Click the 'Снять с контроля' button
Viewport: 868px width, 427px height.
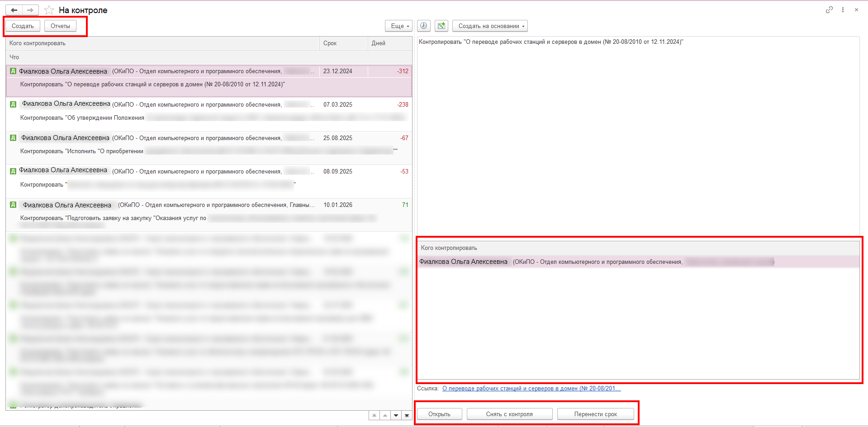click(509, 414)
